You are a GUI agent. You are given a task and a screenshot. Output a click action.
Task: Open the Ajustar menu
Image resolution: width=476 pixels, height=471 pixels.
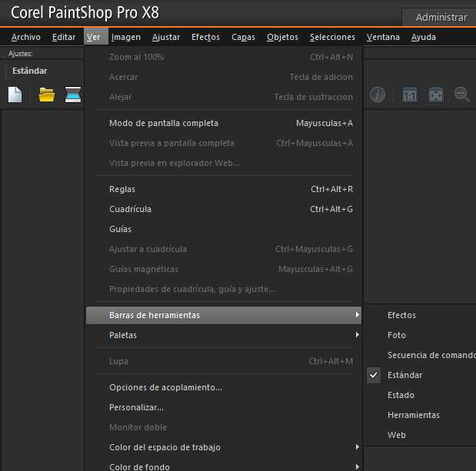pyautogui.click(x=166, y=37)
